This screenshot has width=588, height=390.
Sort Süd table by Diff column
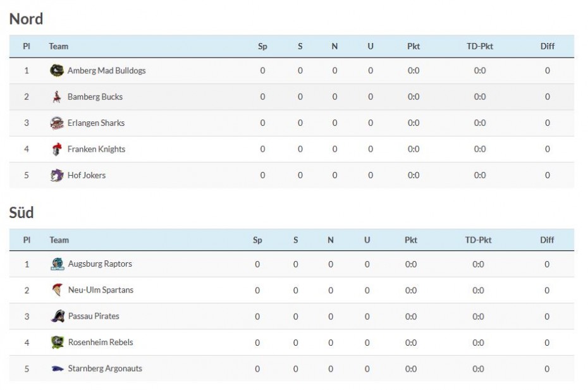click(547, 240)
